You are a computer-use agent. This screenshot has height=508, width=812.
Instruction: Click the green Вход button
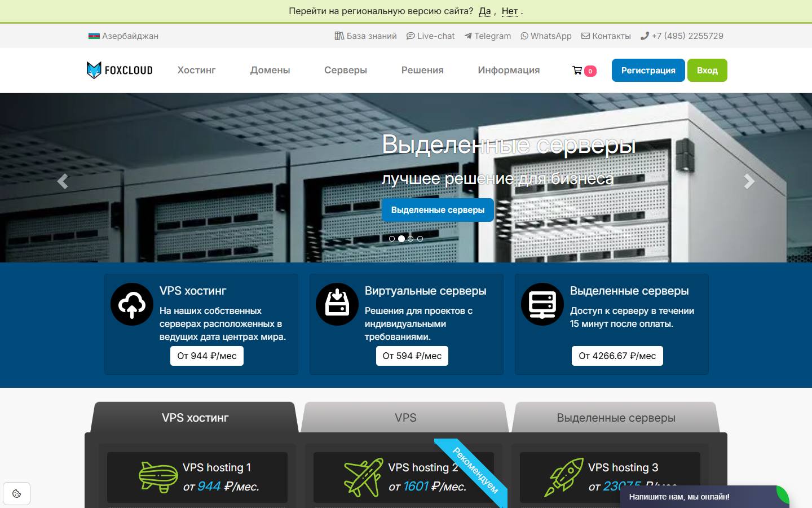point(707,71)
